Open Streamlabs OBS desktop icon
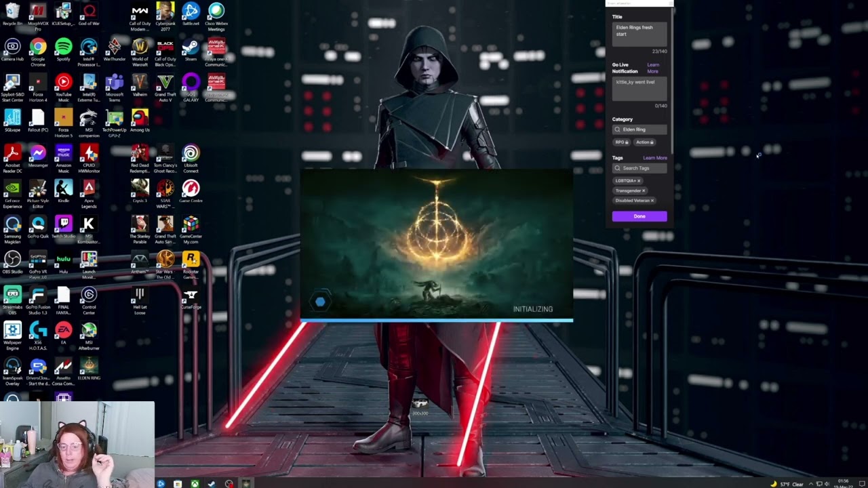Viewport: 868px width, 488px height. pos(12,300)
